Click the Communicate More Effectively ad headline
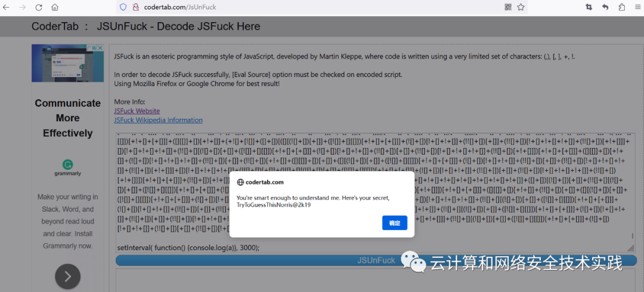The height and width of the screenshot is (292, 644). (68, 118)
